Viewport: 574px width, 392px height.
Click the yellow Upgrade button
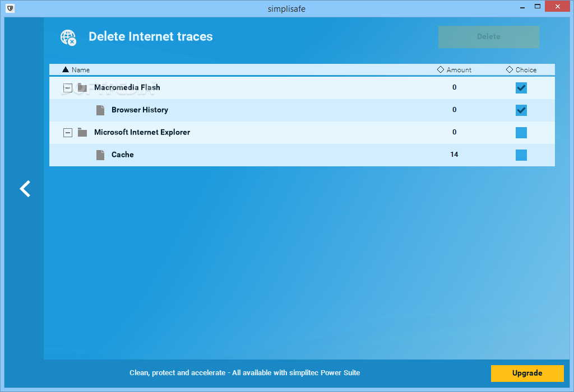pos(527,373)
